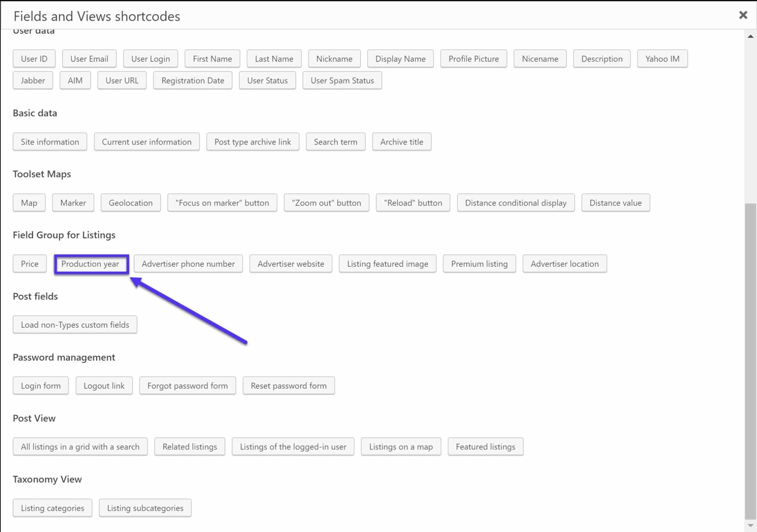Open the Site information shortcode
Image resolution: width=757 pixels, height=532 pixels.
coord(50,141)
